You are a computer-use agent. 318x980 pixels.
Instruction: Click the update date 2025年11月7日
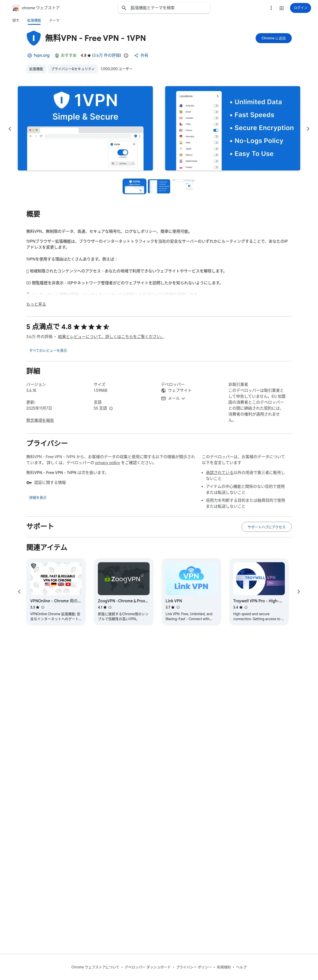click(x=39, y=408)
